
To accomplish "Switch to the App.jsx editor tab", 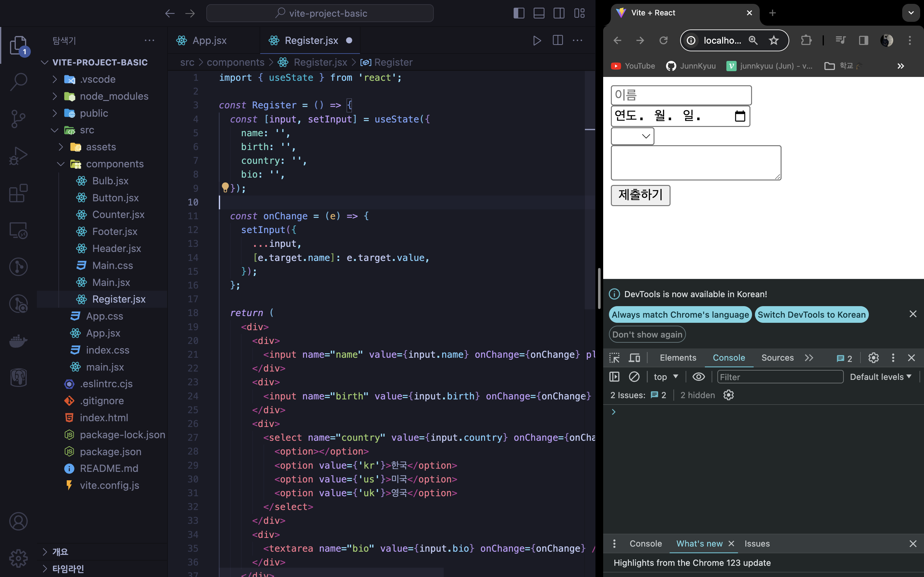I will (x=209, y=40).
